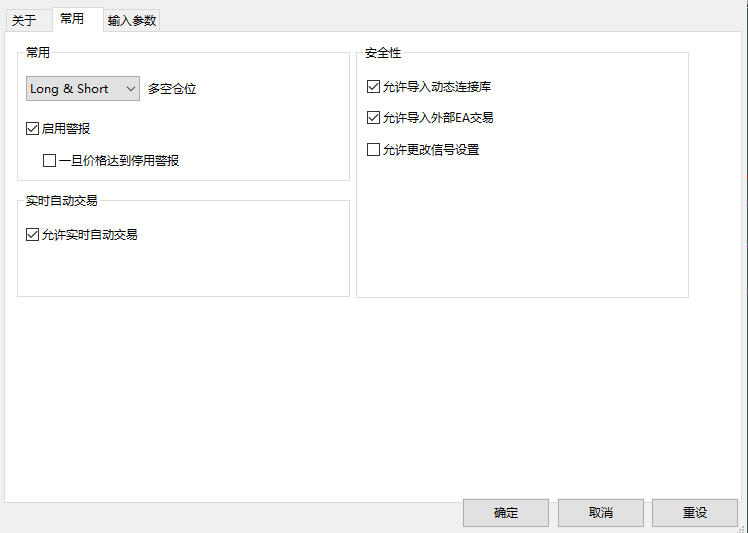The width and height of the screenshot is (748, 533).
Task: Open the 输入参数 tab
Action: (x=132, y=20)
